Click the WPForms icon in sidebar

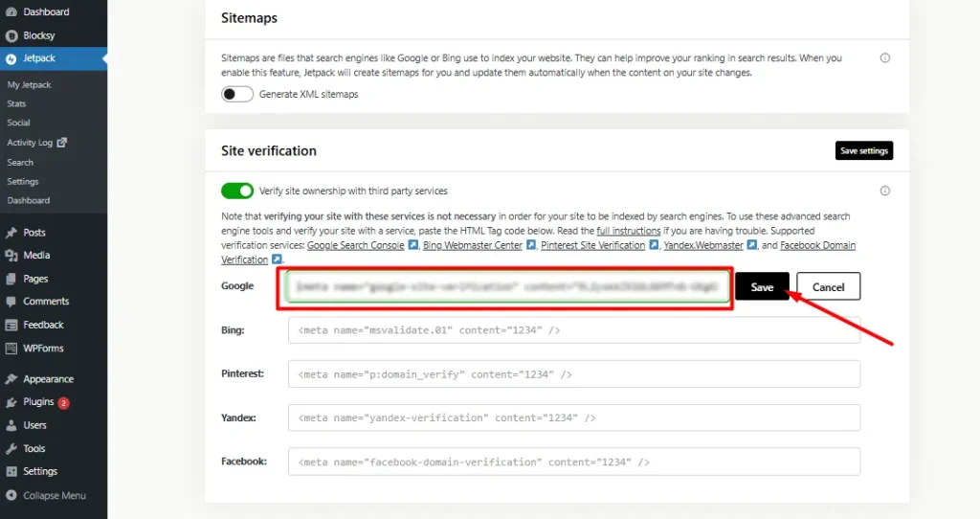(x=11, y=349)
